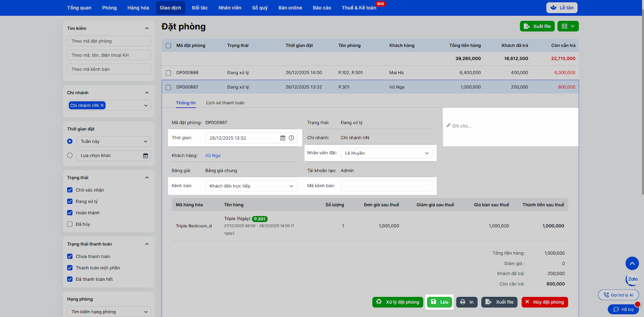Open the clock time picker icon
Screen dimensions: 644x317
click(x=291, y=138)
